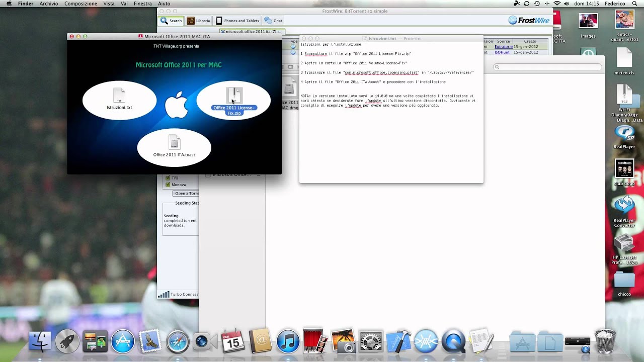Click the Extratorrent source link

504,47
